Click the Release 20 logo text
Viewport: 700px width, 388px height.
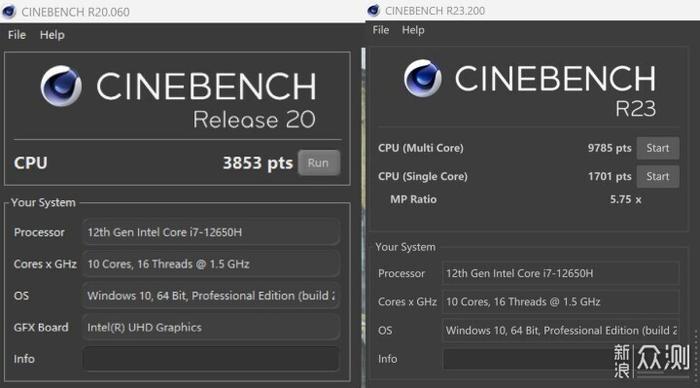point(254,119)
